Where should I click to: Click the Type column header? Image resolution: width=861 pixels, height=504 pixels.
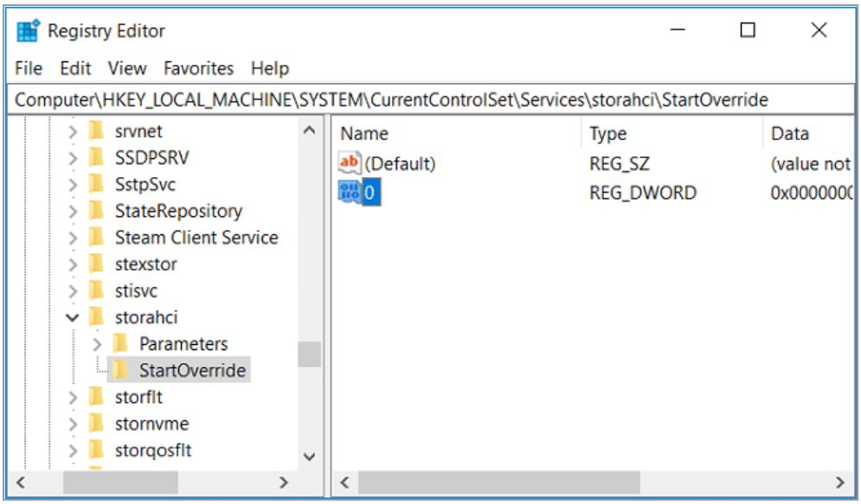(x=607, y=134)
